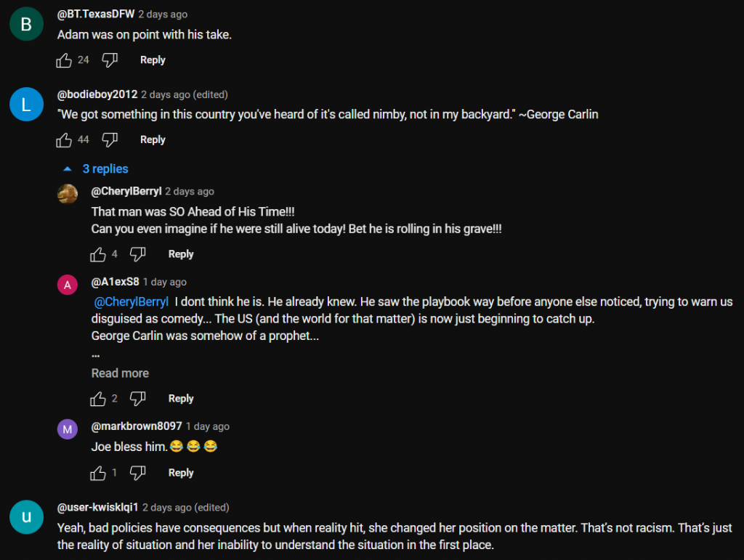Dislike @markbrown8097's reply
744x560 pixels.
click(138, 473)
